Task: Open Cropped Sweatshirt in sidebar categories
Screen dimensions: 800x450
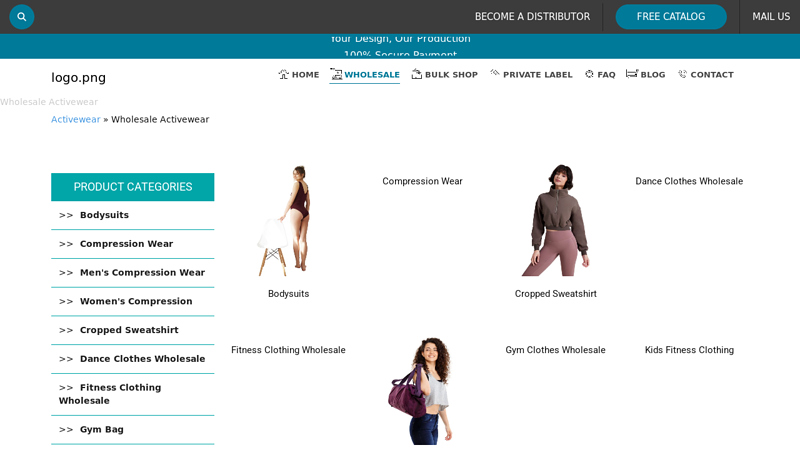Action: [x=129, y=330]
